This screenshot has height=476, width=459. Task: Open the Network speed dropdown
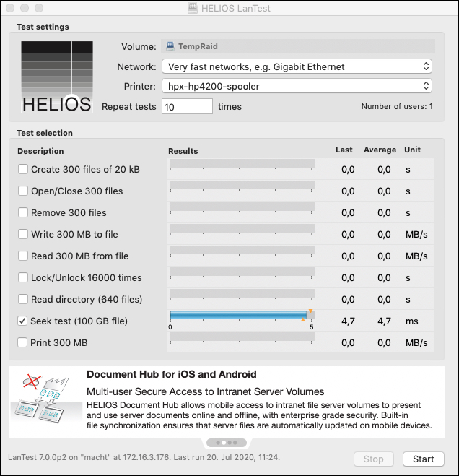click(x=297, y=66)
